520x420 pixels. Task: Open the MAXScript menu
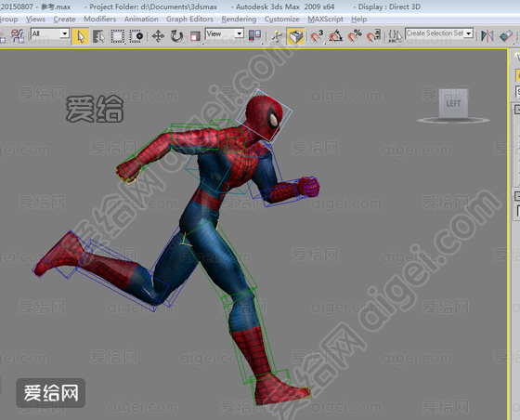tap(325, 20)
